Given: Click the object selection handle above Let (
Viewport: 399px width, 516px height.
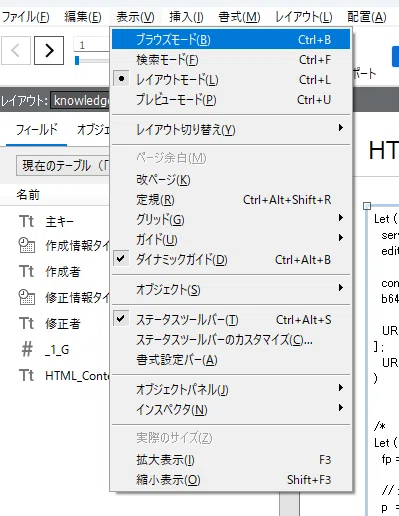Looking at the screenshot, I should coord(367,206).
